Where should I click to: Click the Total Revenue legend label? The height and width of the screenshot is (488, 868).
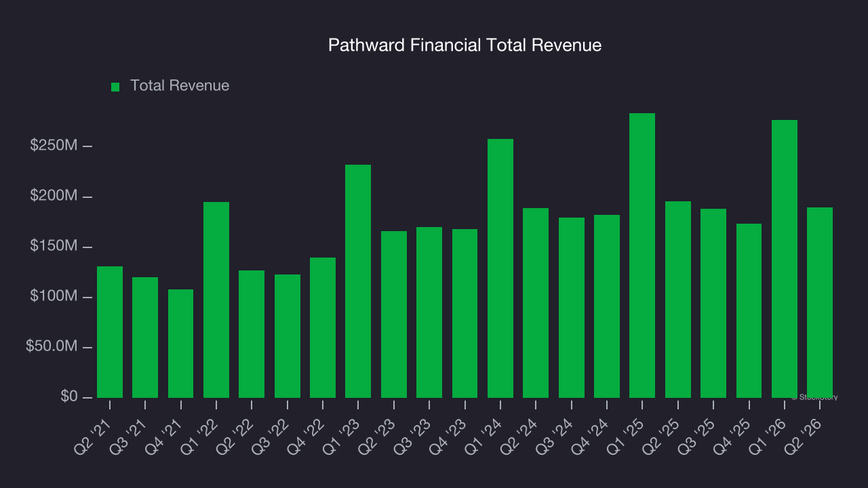point(180,85)
